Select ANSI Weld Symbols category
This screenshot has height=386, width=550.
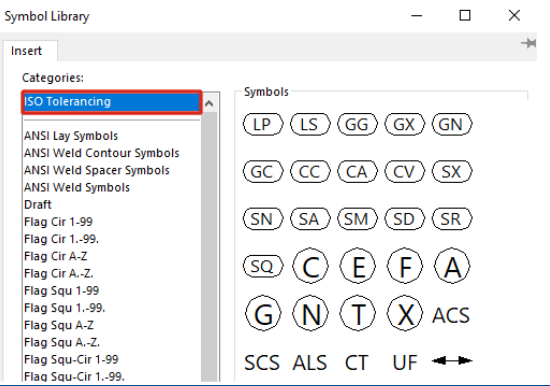click(x=77, y=187)
